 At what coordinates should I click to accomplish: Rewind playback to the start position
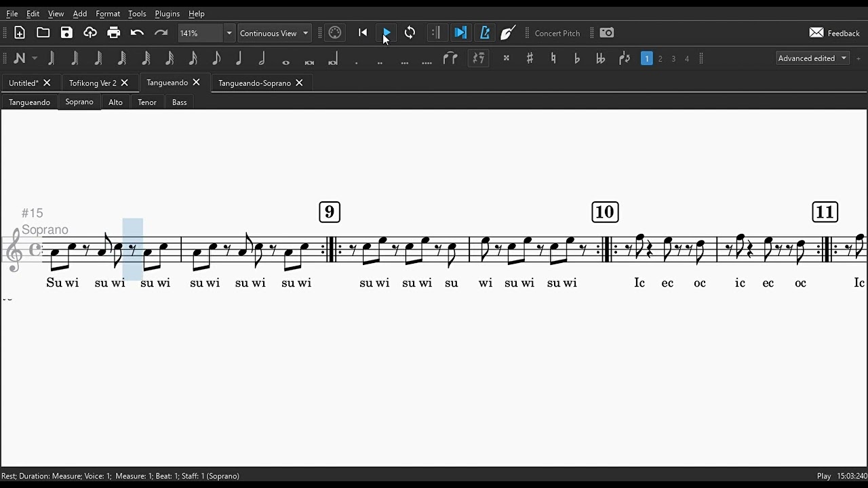click(x=363, y=33)
